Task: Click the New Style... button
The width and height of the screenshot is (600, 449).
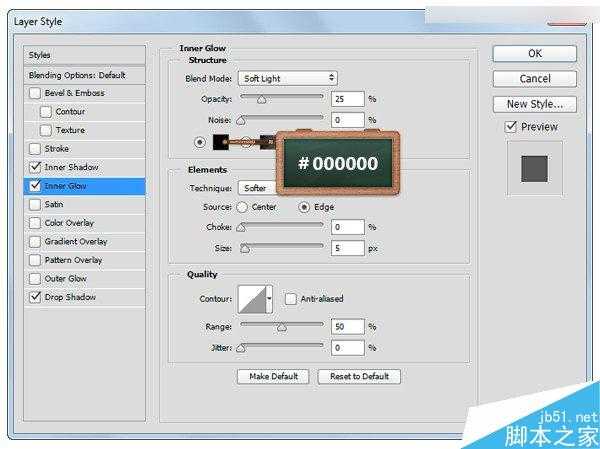Action: [534, 104]
